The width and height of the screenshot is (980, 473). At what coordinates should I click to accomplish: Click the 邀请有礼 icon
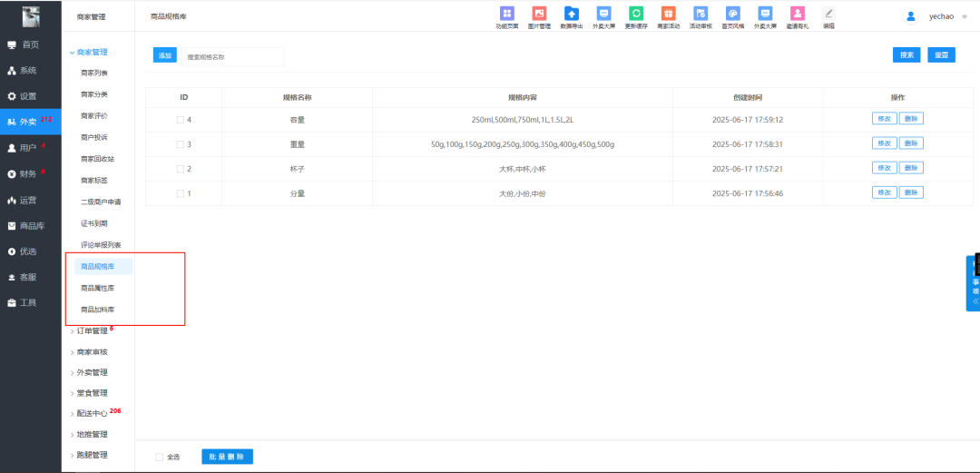(x=797, y=14)
